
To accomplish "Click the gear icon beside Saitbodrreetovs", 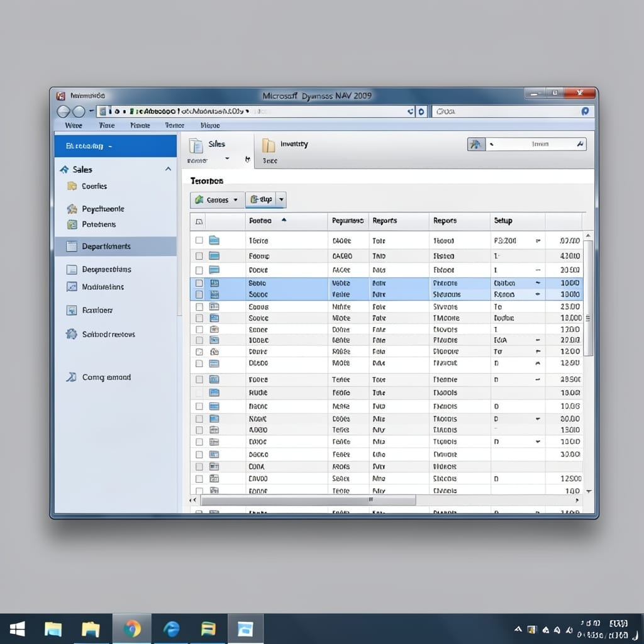I will (72, 334).
